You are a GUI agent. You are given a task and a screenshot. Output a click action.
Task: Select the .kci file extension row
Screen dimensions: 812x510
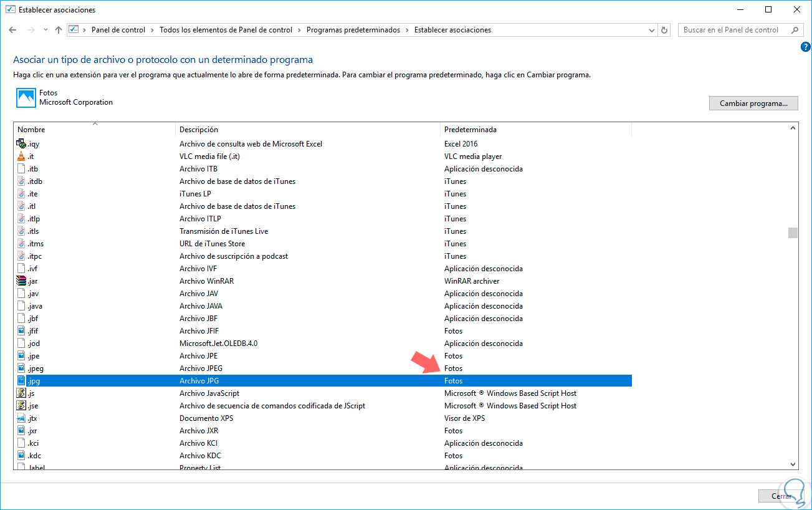323,443
